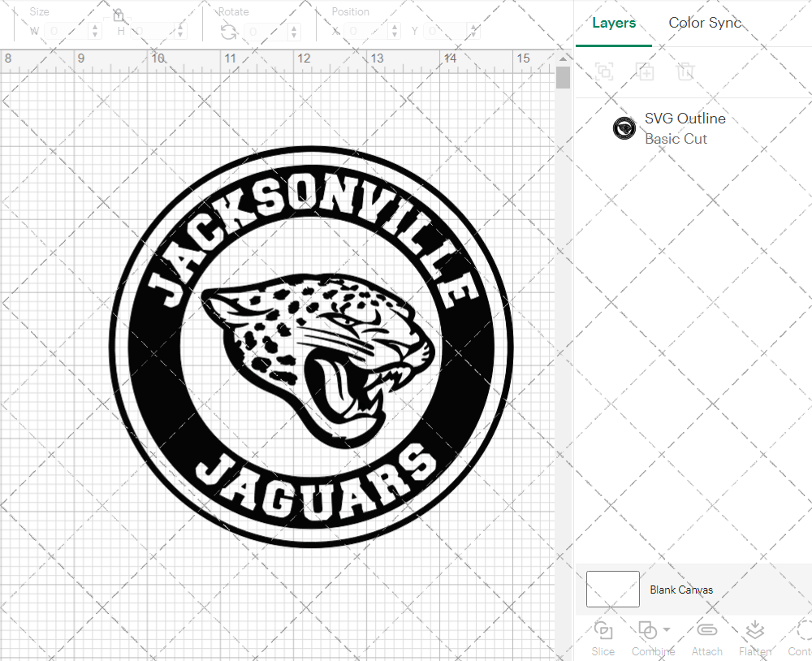Click the Flatten tool
This screenshot has height=661, width=812.
[x=755, y=638]
